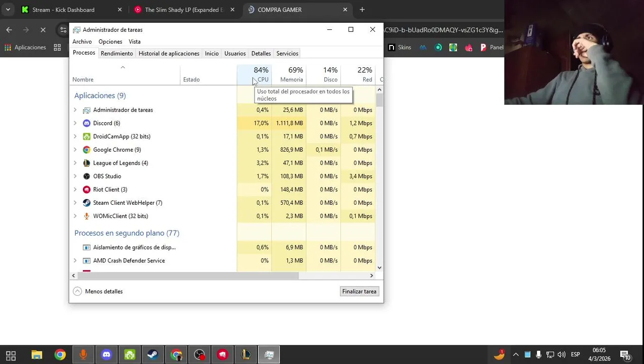644x364 pixels.
Task: Open League of Legends from the taskbar
Action: click(245, 355)
